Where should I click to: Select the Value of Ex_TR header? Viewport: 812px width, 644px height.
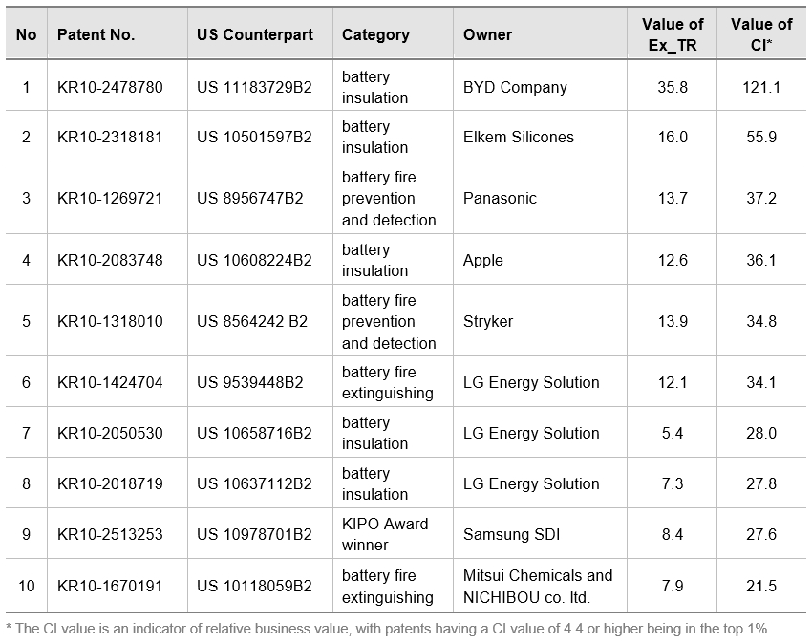(x=673, y=34)
